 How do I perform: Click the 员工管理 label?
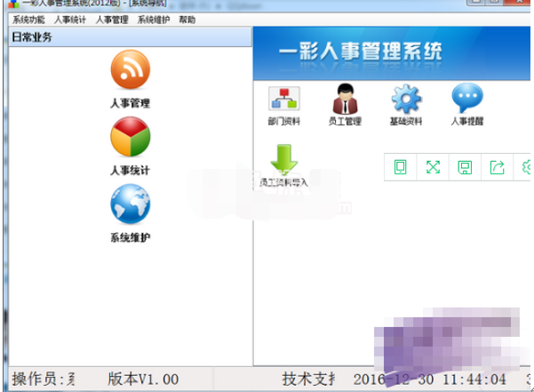pyautogui.click(x=345, y=121)
